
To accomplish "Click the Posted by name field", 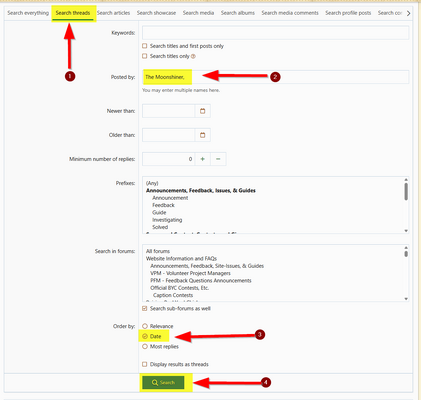I will pyautogui.click(x=275, y=77).
